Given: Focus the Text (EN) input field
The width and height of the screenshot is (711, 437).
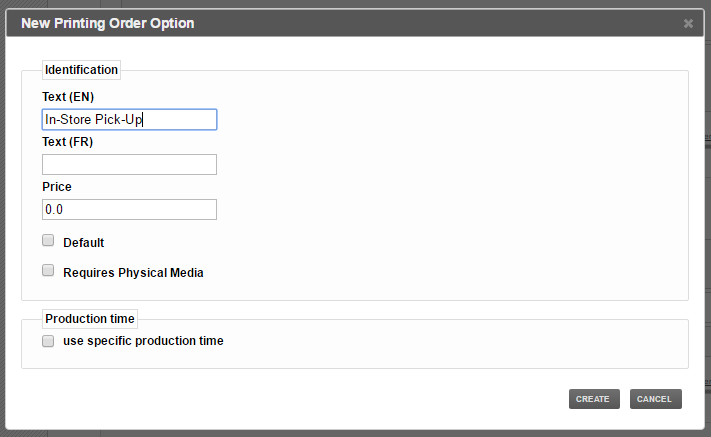Looking at the screenshot, I should [x=129, y=120].
